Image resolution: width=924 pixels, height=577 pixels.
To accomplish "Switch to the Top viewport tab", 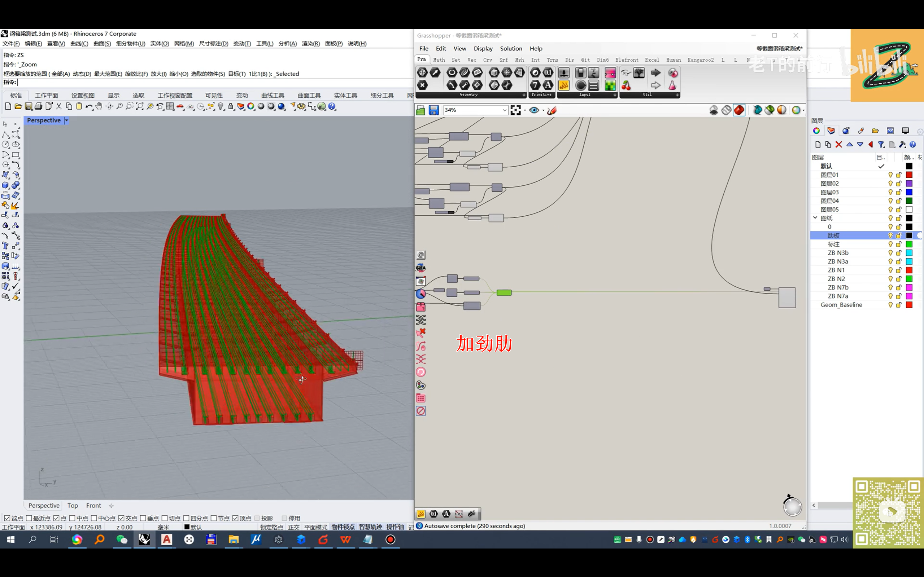I will click(73, 505).
